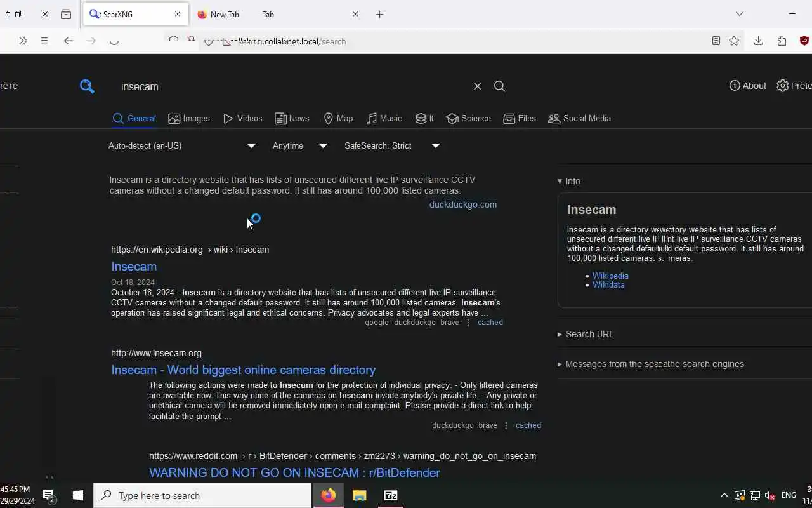Close the SearXNG tab
The height and width of the screenshot is (508, 812).
click(x=178, y=14)
